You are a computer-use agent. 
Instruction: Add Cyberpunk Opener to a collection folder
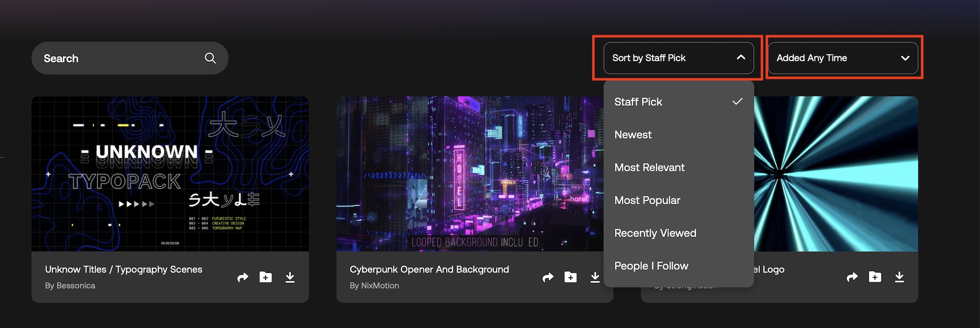[x=570, y=277]
